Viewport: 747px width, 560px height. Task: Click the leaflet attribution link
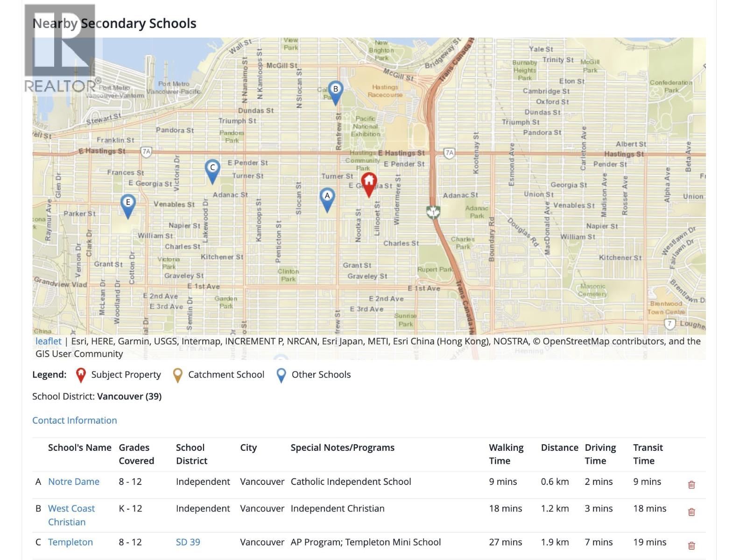click(x=49, y=341)
